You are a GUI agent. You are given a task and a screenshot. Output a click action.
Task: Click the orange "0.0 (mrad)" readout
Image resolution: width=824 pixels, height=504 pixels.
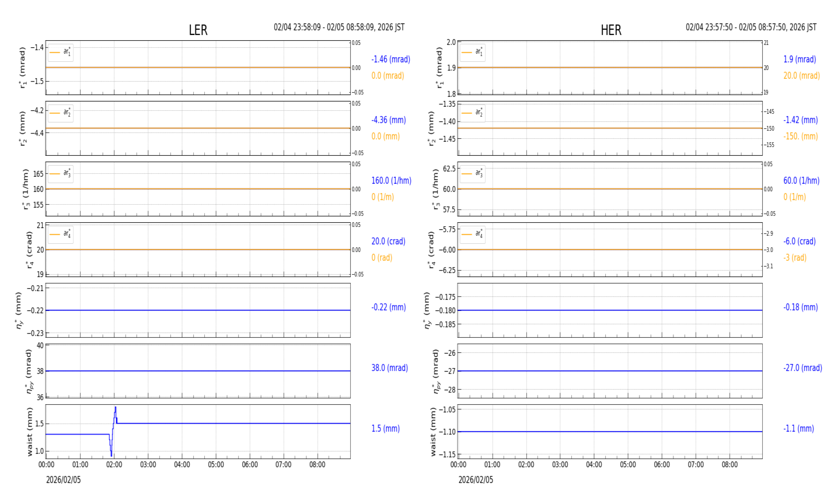pos(387,76)
